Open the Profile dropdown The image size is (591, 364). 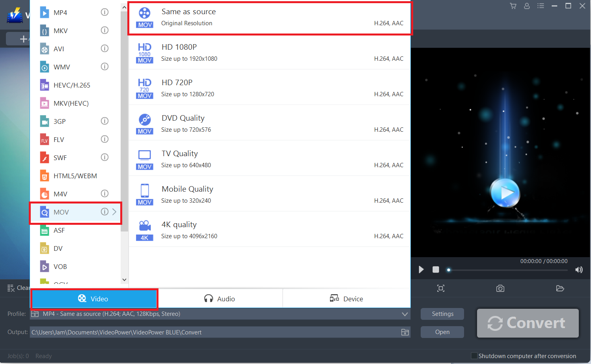(x=405, y=314)
